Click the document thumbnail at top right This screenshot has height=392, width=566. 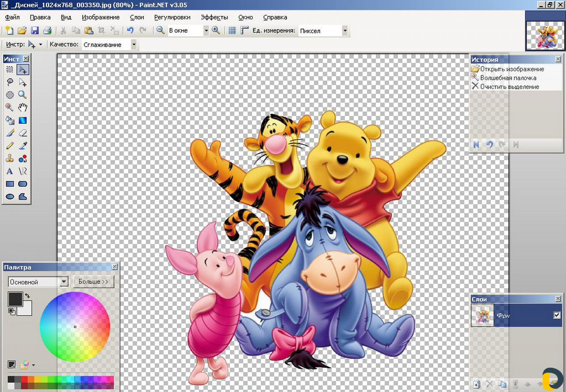coord(545,36)
